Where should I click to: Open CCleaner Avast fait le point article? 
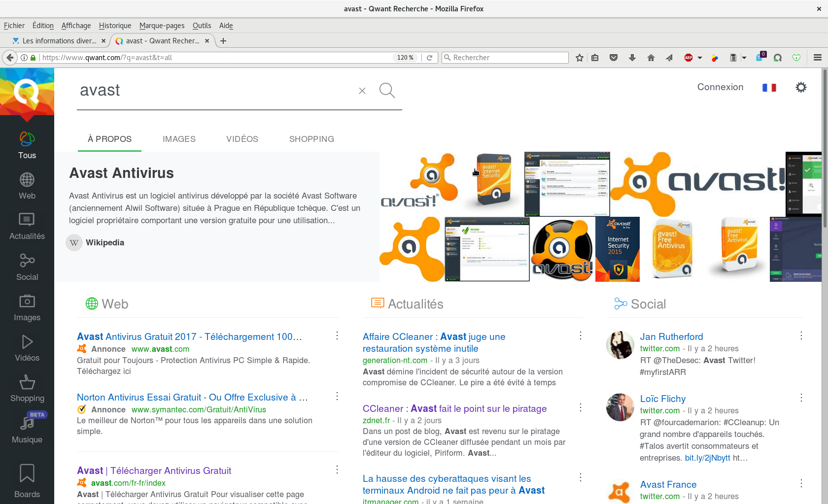(454, 408)
